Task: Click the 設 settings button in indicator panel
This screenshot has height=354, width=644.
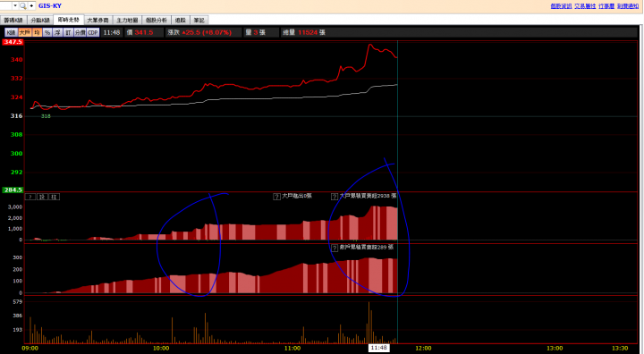Action: 42,197
